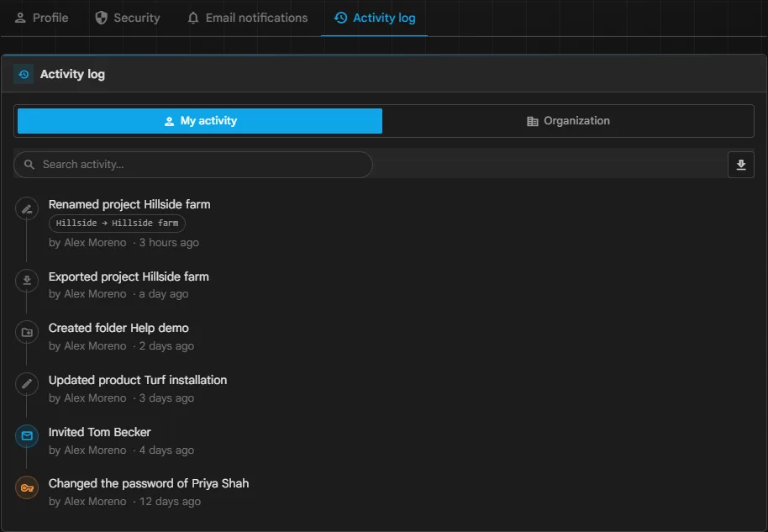
Task: Switch to Organization activity
Action: click(568, 121)
